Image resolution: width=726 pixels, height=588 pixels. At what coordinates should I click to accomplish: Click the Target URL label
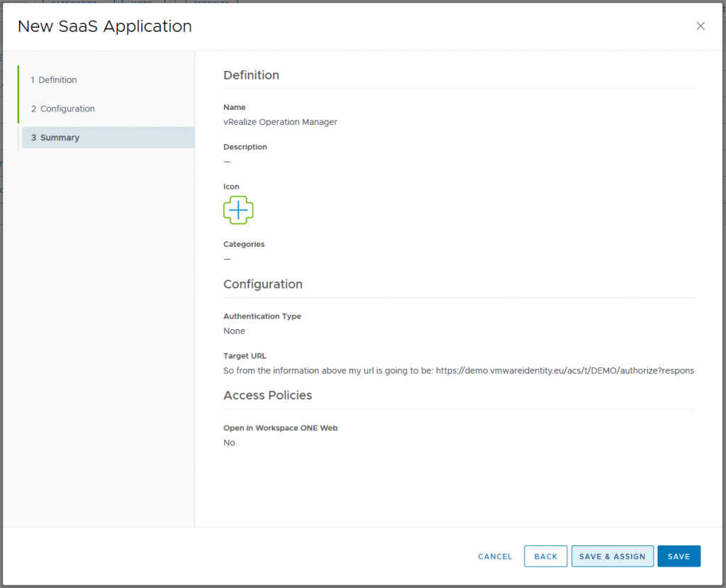click(245, 356)
